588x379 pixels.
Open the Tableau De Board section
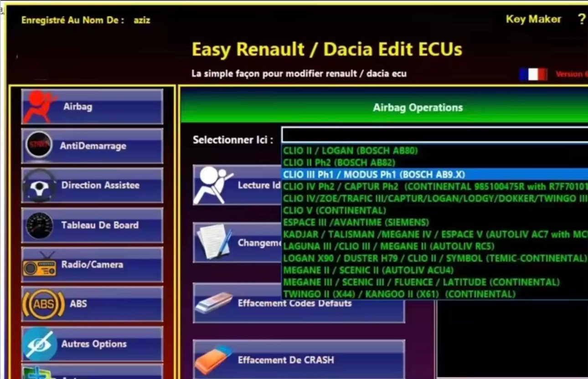[x=92, y=225]
